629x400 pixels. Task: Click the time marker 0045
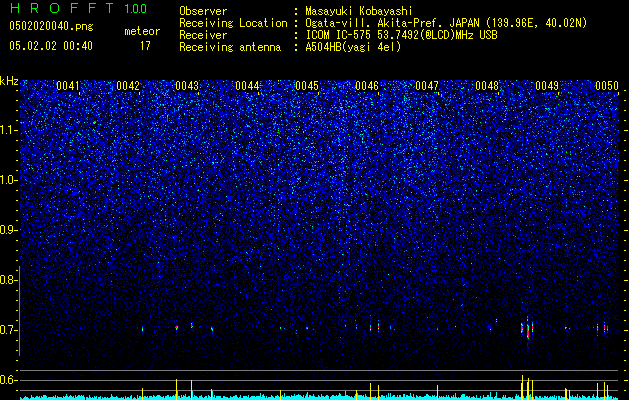[x=307, y=86]
